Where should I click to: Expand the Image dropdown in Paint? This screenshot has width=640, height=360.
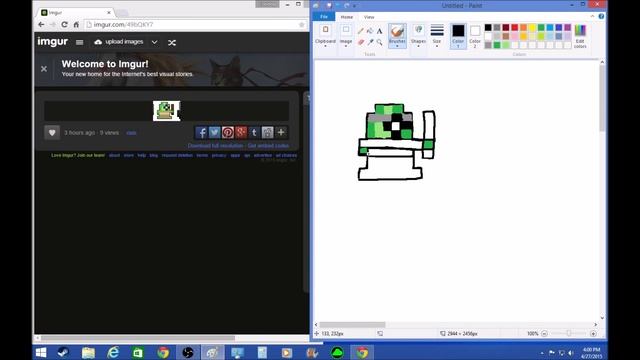pyautogui.click(x=346, y=46)
